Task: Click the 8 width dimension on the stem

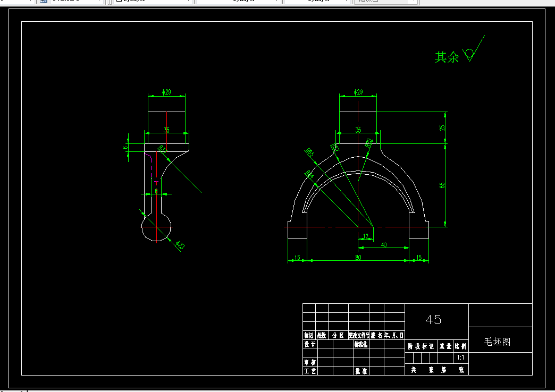Action: click(156, 191)
